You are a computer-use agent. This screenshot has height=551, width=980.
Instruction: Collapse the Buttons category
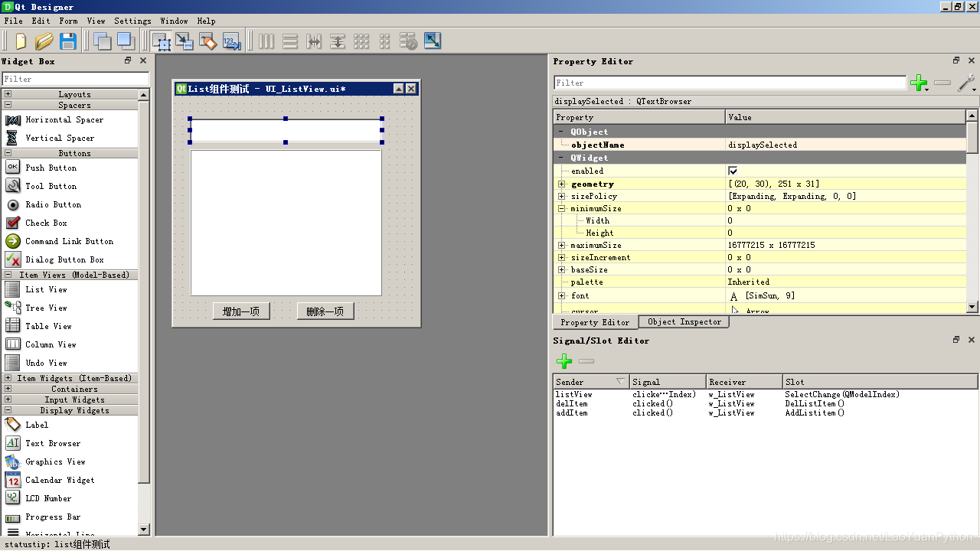click(8, 153)
